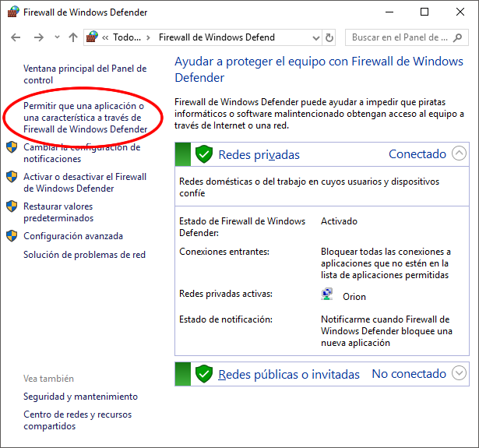479x448 pixels.
Task: Click the 'Redes públicas o invitadas' heading
Action: coord(289,374)
